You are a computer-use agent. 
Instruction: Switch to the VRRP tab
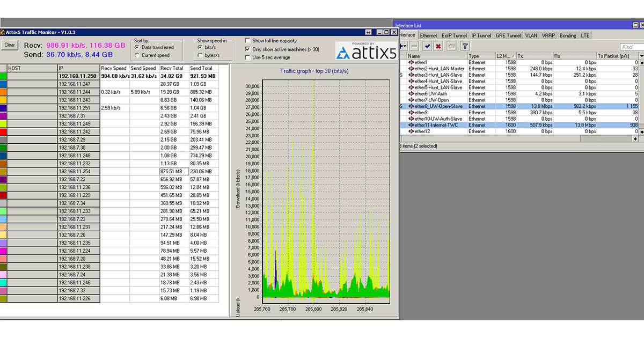point(548,35)
